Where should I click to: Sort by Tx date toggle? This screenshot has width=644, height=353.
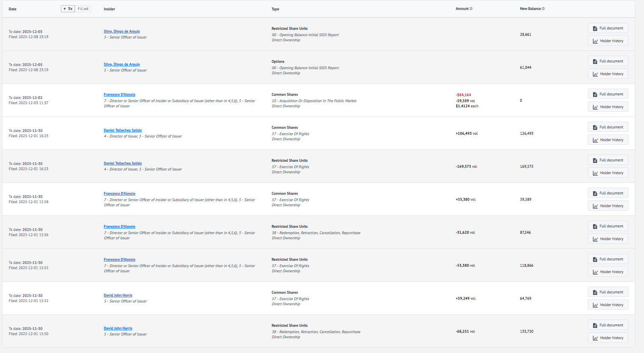[x=68, y=9]
